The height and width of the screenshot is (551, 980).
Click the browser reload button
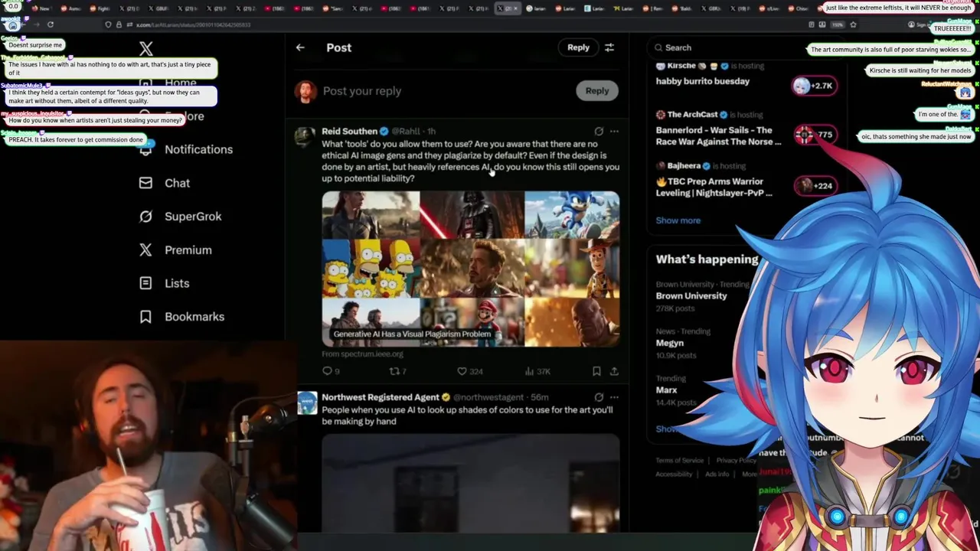[51, 24]
